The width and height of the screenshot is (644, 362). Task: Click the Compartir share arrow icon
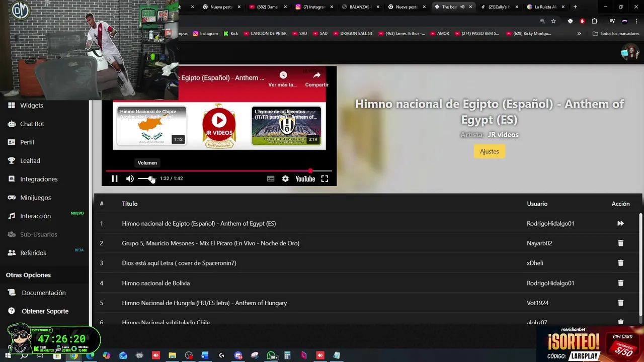[317, 75]
